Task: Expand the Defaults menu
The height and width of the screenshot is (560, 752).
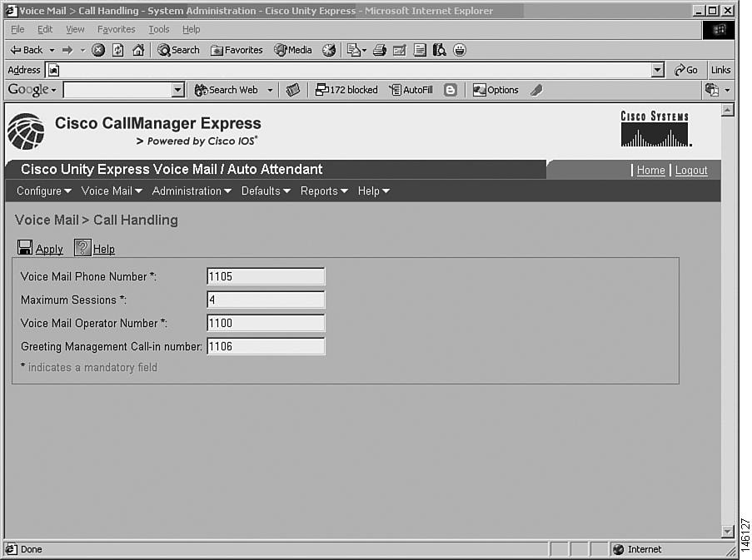Action: point(266,191)
